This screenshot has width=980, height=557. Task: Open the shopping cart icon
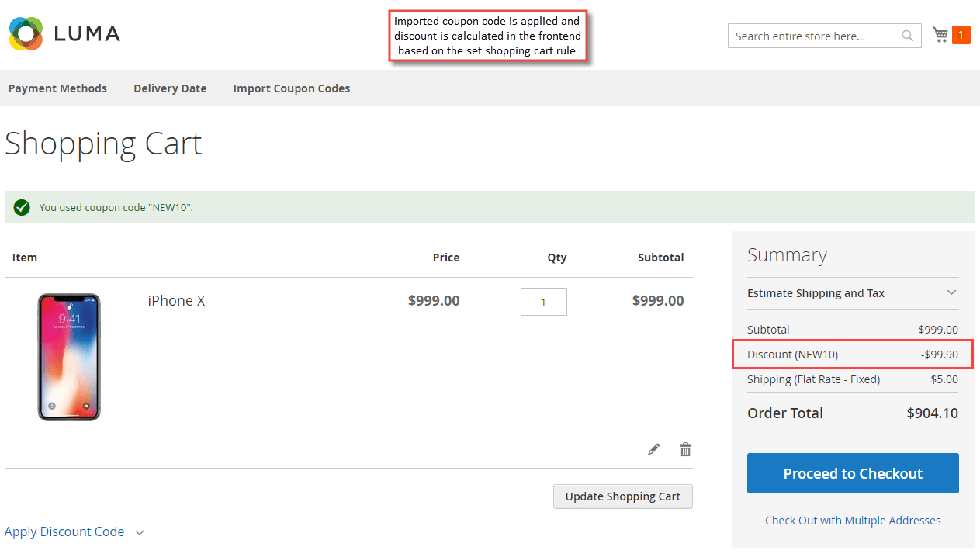click(x=940, y=35)
